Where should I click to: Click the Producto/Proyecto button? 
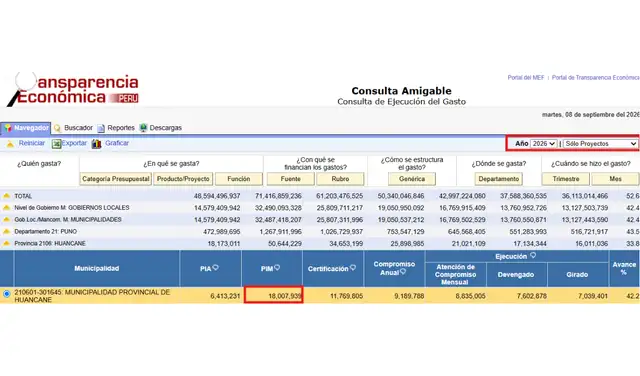pos(183,179)
